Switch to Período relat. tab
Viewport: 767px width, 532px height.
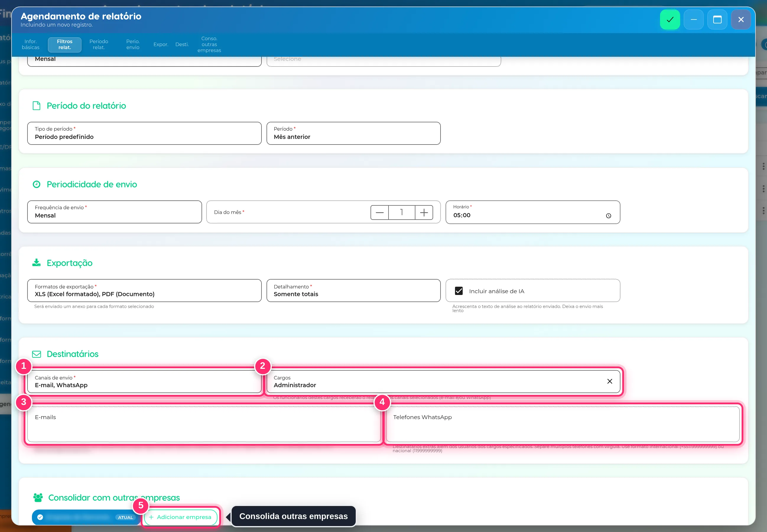coord(99,45)
